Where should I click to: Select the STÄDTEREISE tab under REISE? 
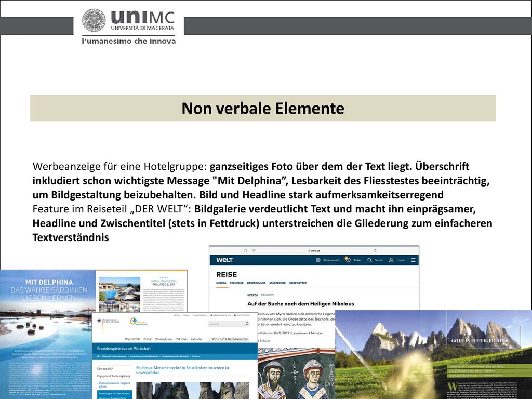(277, 283)
